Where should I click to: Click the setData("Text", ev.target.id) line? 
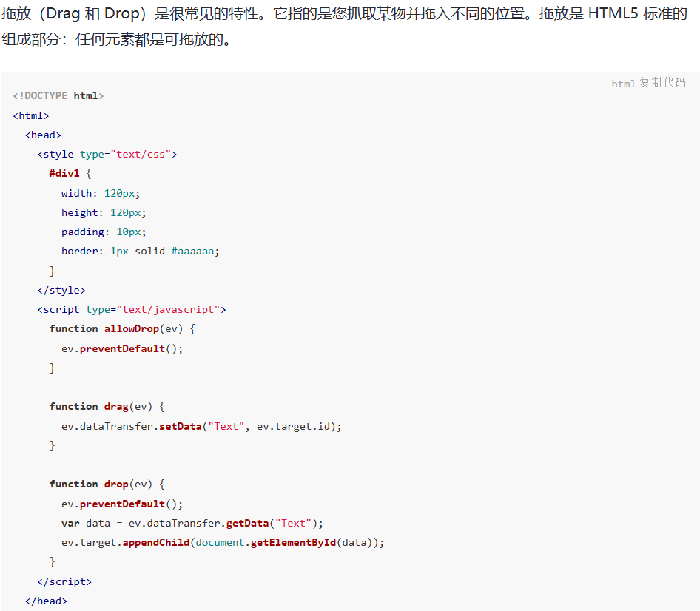point(201,426)
